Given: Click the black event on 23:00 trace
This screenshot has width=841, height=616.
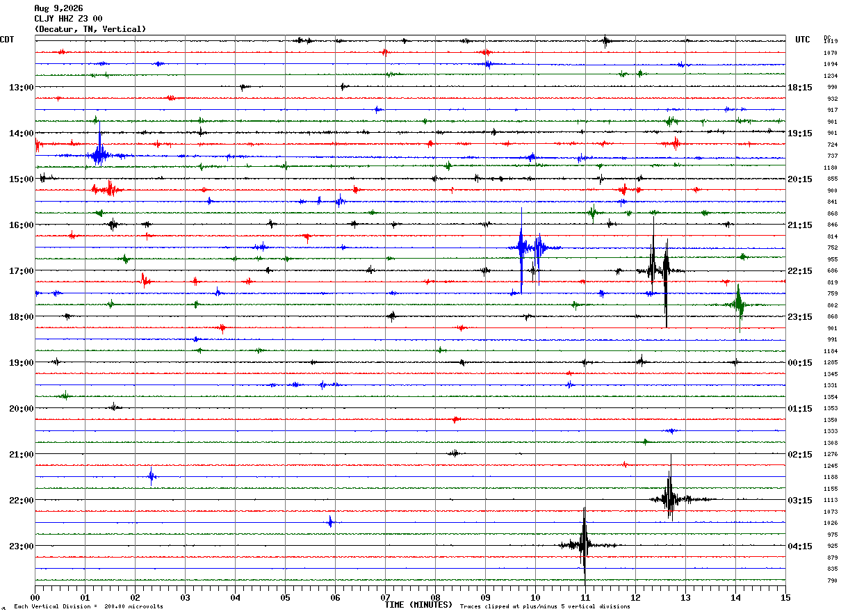Looking at the screenshot, I should (584, 545).
